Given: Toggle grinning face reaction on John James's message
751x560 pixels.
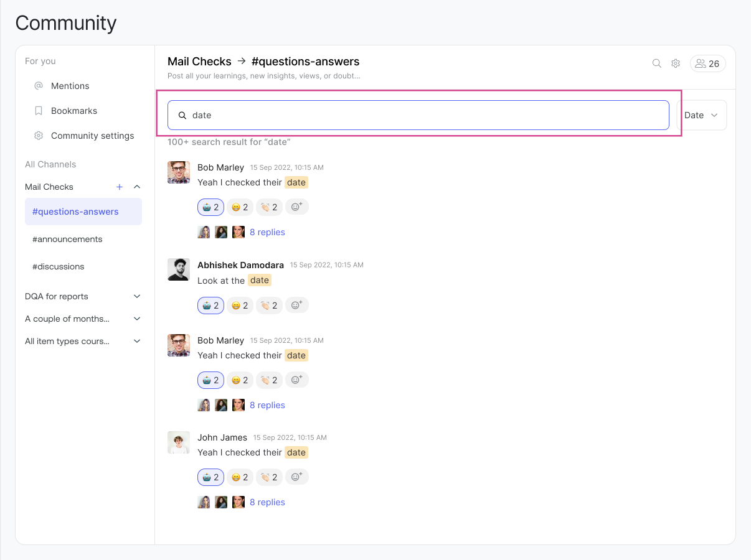Looking at the screenshot, I should point(240,477).
